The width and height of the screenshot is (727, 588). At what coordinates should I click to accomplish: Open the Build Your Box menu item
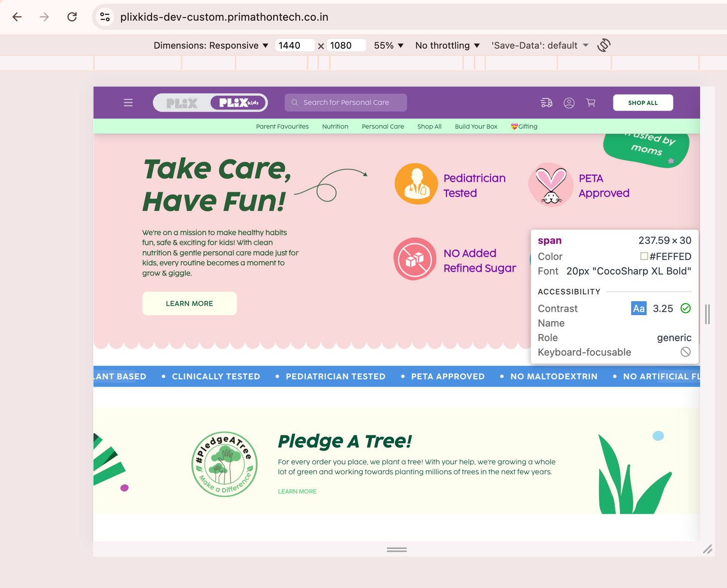coord(476,127)
